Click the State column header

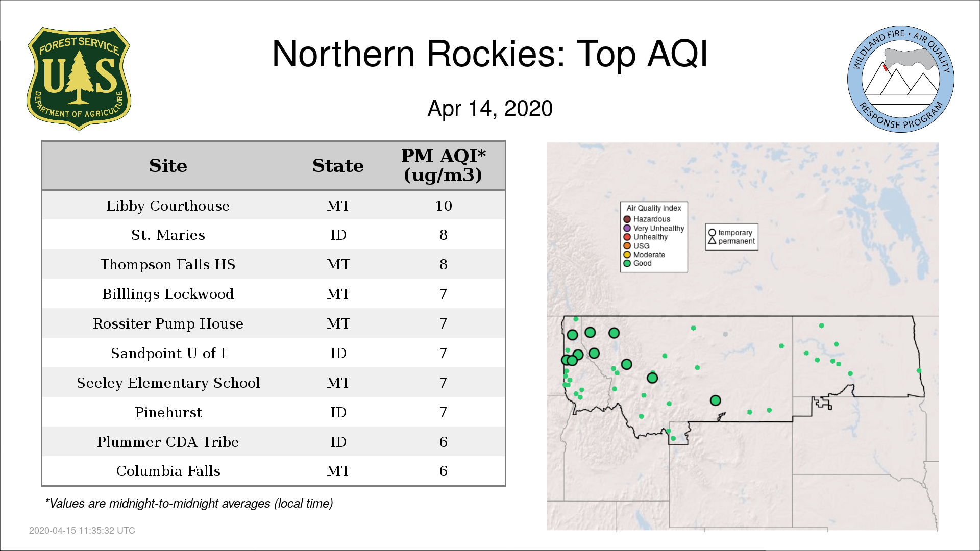tap(338, 166)
